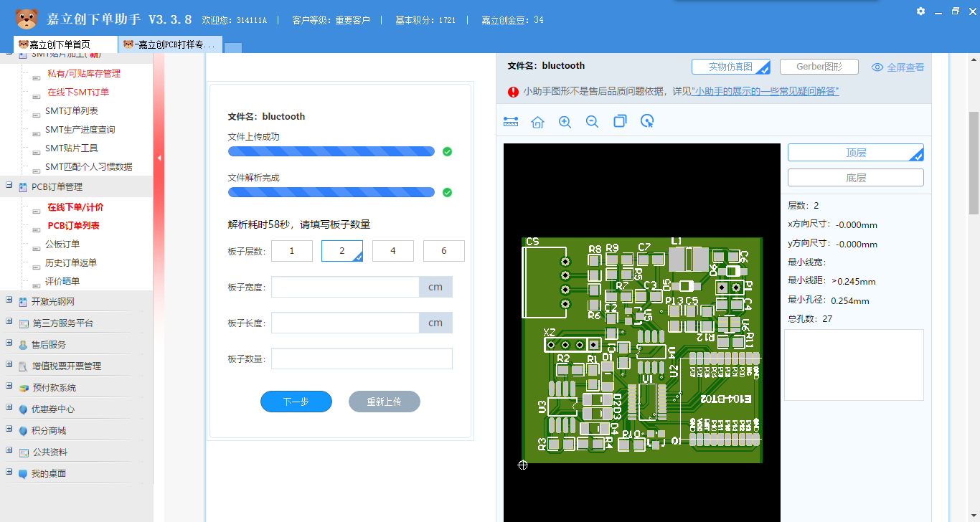The width and height of the screenshot is (980, 522).
Task: Open 在线下SMT订单 in sidebar
Action: (78, 92)
